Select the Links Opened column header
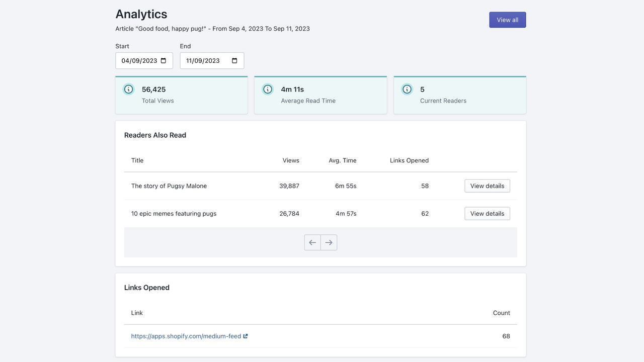This screenshot has height=362, width=644. [409, 160]
